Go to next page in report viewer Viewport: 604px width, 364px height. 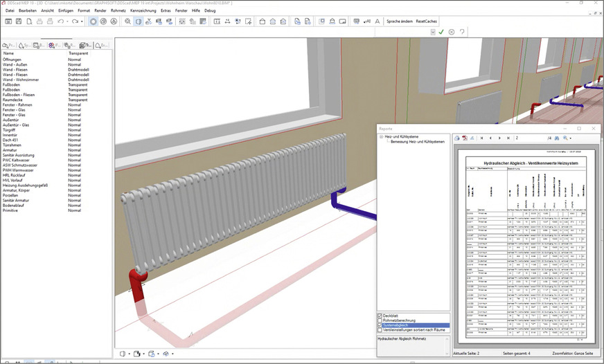498,138
